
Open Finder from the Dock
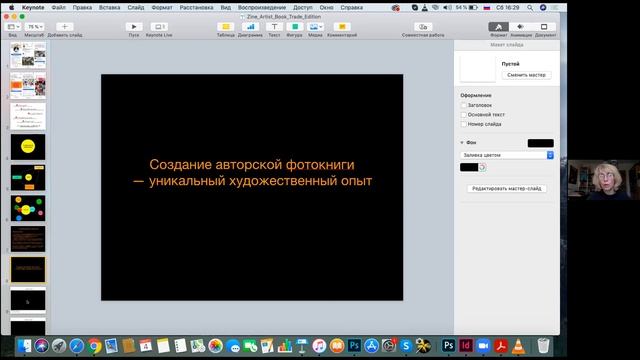[24, 346]
